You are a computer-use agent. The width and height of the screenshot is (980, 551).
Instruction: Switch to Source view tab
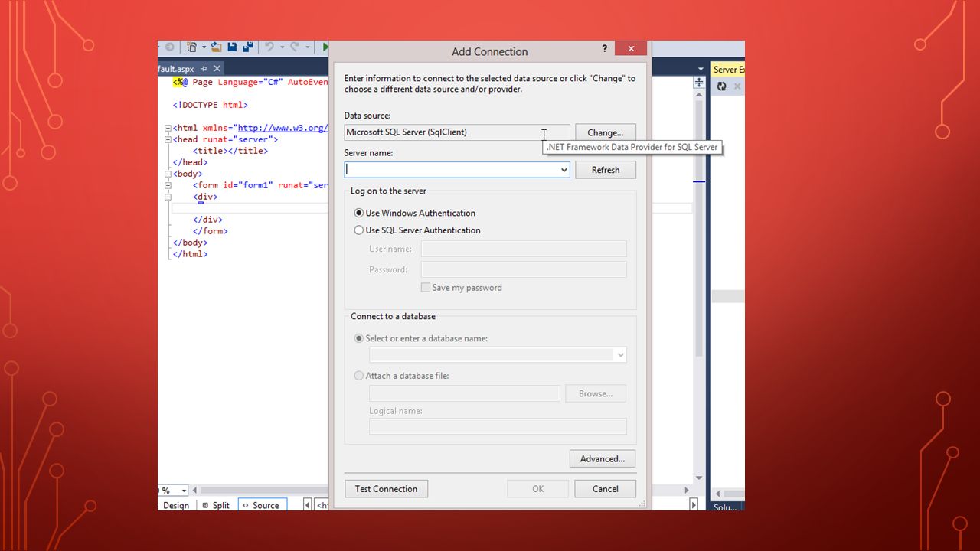click(x=262, y=505)
